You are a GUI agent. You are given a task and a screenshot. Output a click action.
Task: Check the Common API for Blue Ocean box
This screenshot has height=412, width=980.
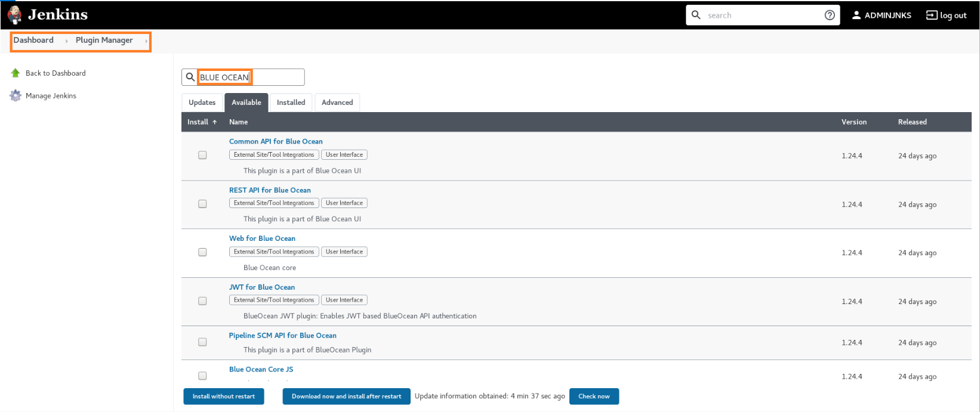(202, 155)
